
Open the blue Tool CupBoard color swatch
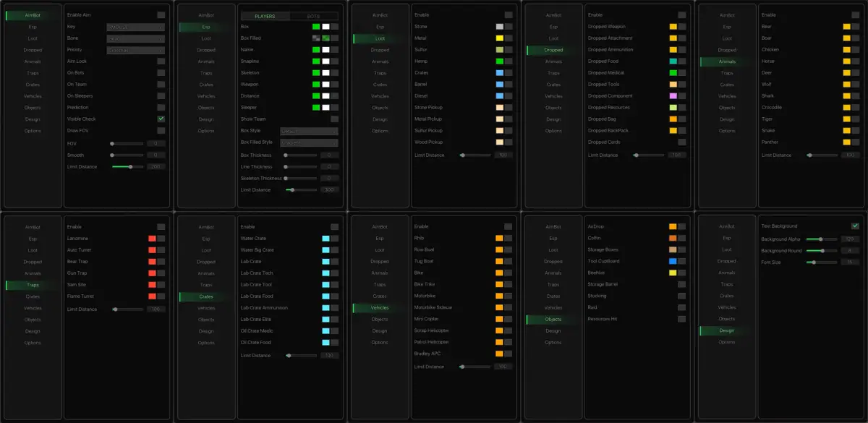click(x=673, y=261)
